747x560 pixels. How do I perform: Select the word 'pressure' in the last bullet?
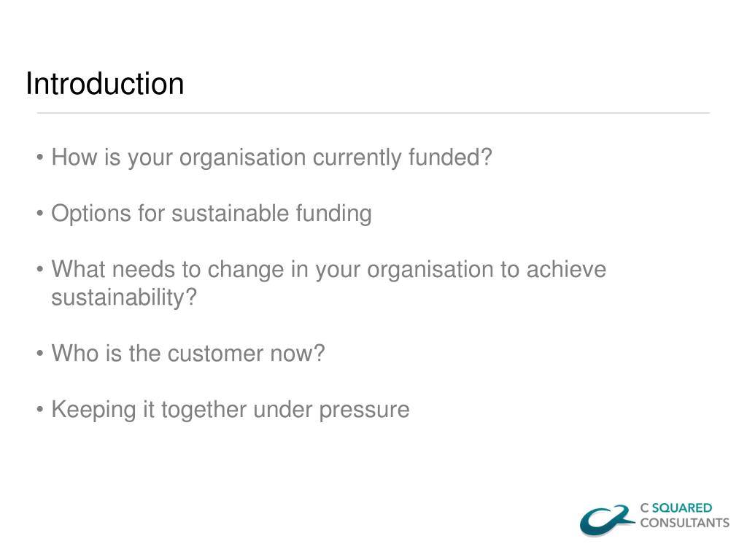(365, 411)
